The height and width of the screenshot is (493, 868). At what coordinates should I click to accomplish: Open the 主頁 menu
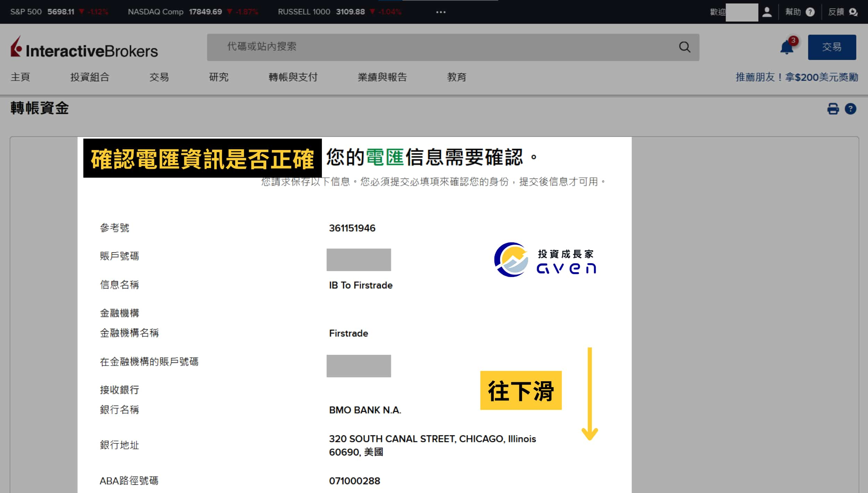point(20,77)
